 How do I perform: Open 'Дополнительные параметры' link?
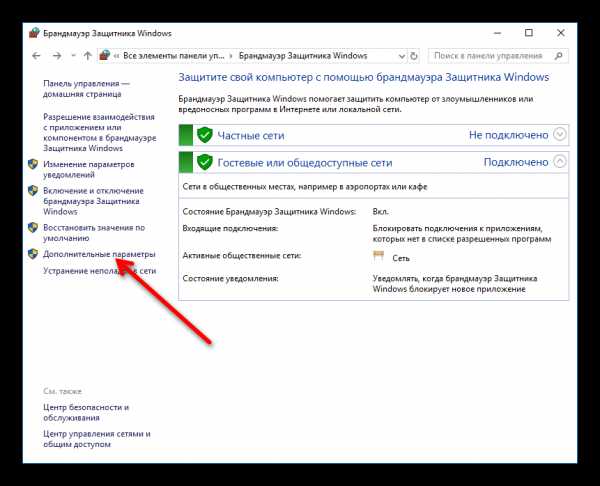click(99, 254)
